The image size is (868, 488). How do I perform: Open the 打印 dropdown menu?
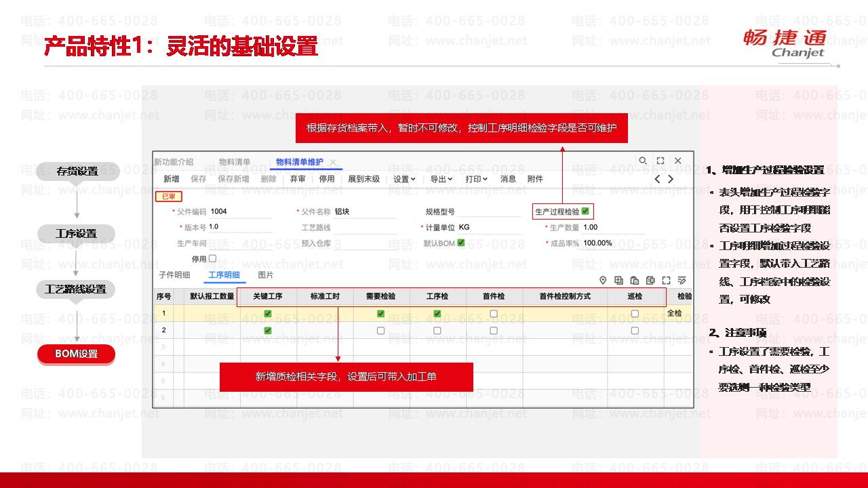pos(477,179)
